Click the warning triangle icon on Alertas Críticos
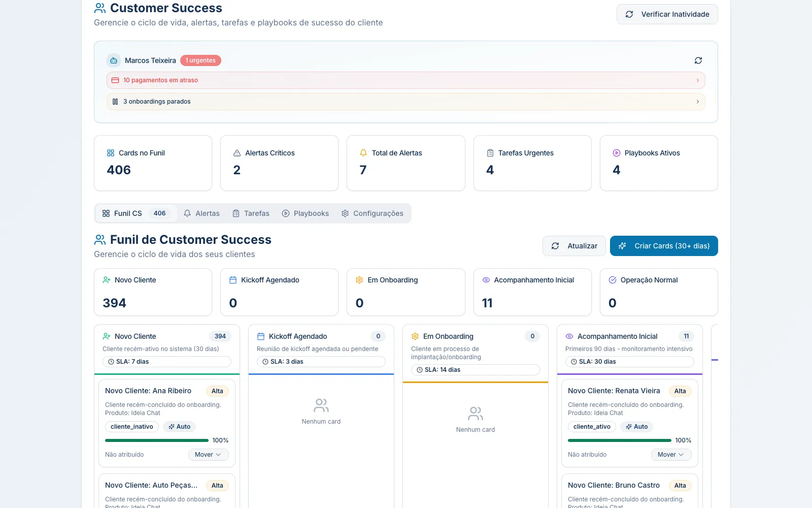This screenshot has width=812, height=508. pos(237,153)
